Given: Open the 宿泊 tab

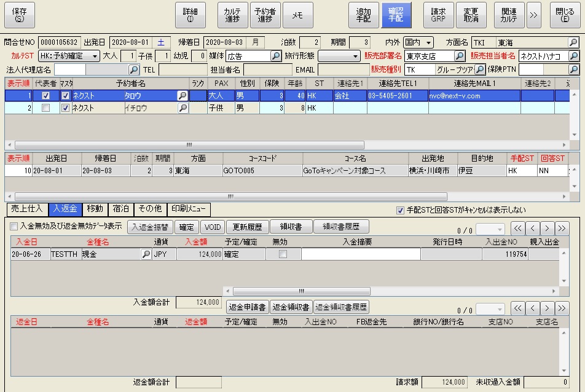Looking at the screenshot, I should (121, 209).
